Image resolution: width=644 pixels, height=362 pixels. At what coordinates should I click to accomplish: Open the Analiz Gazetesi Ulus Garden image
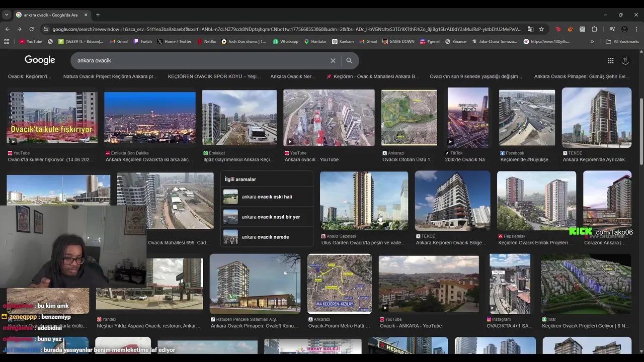coord(364,201)
